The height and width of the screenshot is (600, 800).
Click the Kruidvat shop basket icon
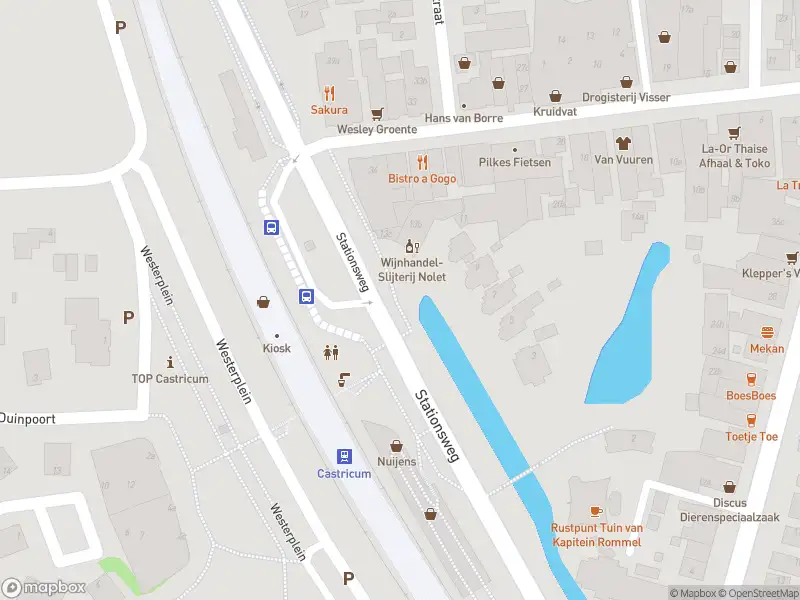pyautogui.click(x=556, y=95)
